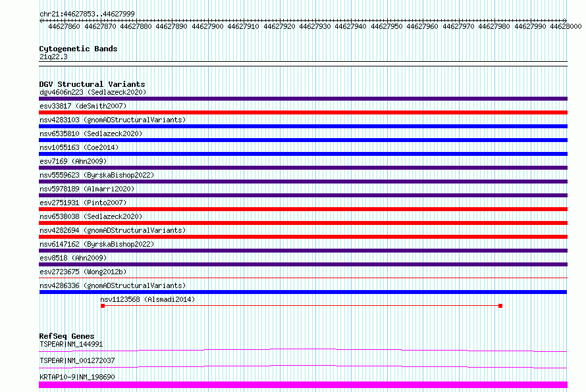The height and width of the screenshot is (392, 586).
Task: Click variant label dgv4606n223 (Sedlazeck2020)
Action: [93, 92]
